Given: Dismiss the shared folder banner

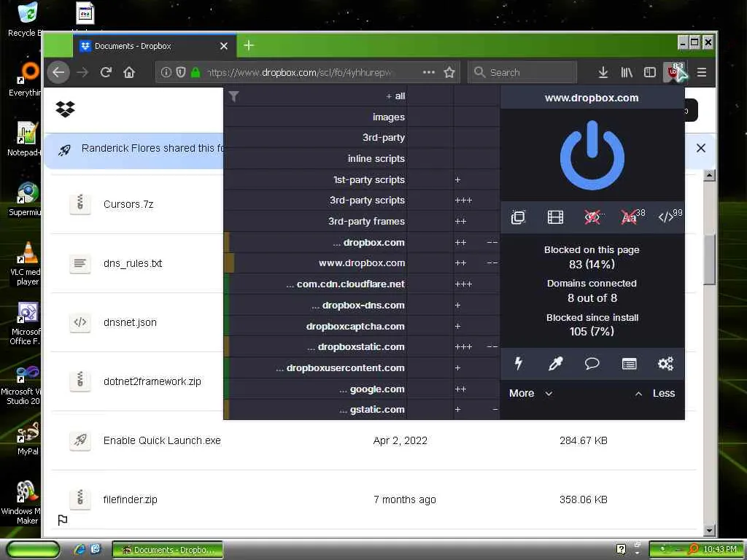Looking at the screenshot, I should 701,148.
